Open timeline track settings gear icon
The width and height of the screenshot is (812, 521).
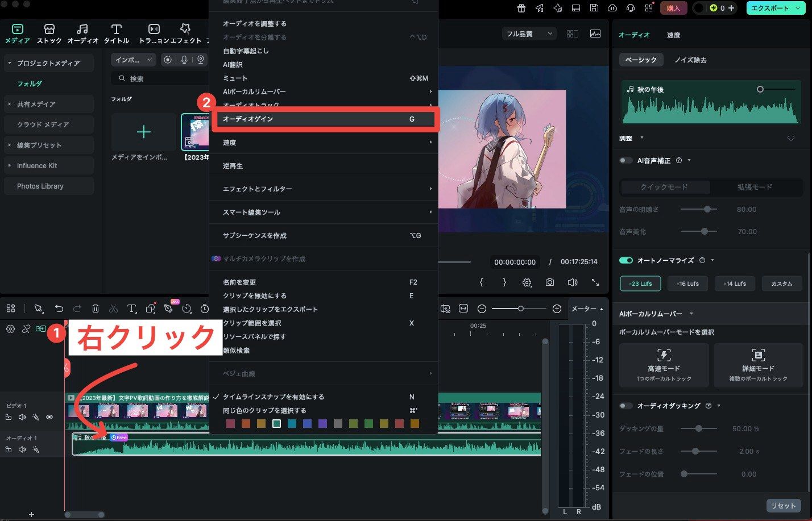point(10,329)
